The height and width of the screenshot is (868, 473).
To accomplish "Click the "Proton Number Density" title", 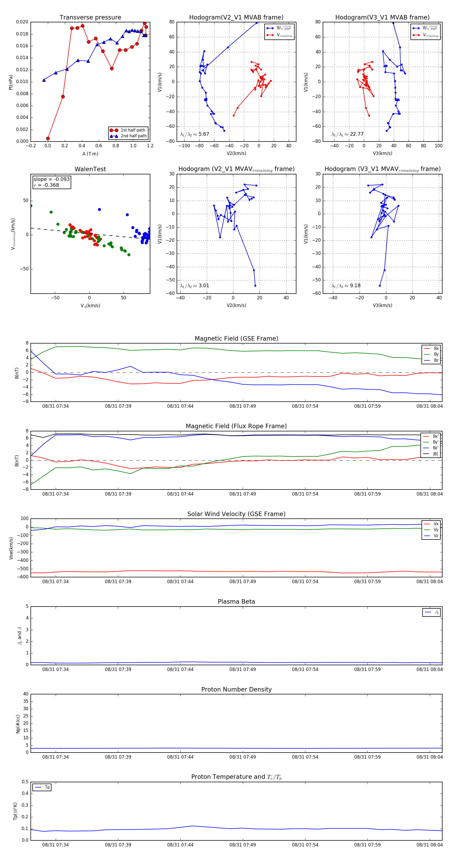I will pos(236,689).
